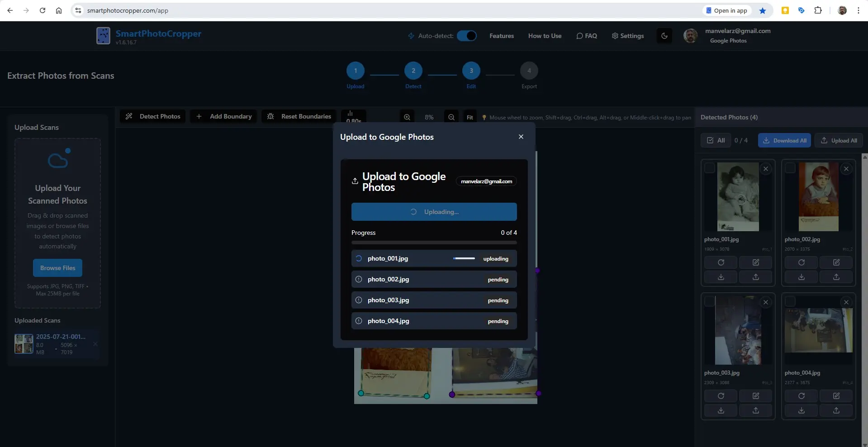Remove photo_003.jpg with its X button
Screen dimensions: 868x447
766,302
